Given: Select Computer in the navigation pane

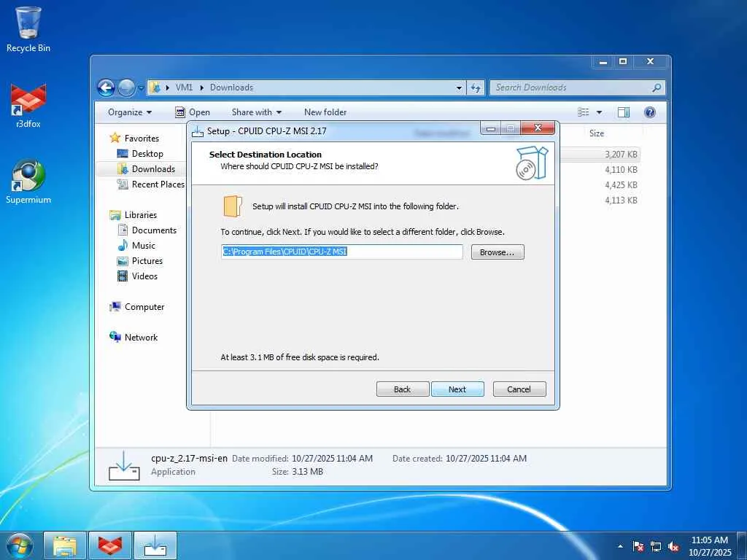Looking at the screenshot, I should 144,307.
